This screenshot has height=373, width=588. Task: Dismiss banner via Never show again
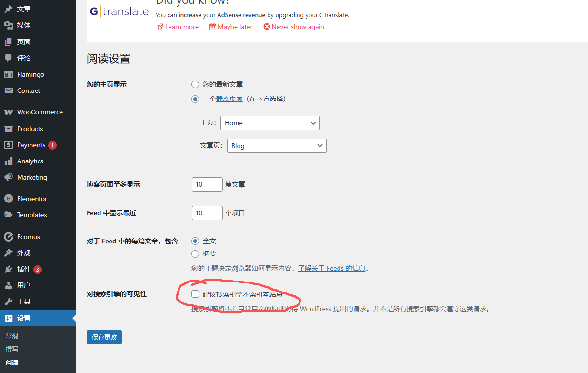click(x=298, y=27)
